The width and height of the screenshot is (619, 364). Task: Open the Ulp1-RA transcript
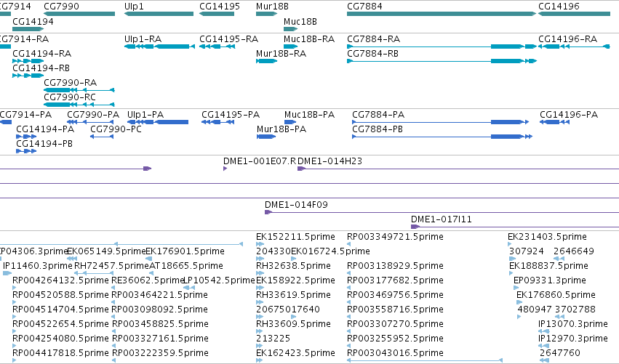point(159,46)
